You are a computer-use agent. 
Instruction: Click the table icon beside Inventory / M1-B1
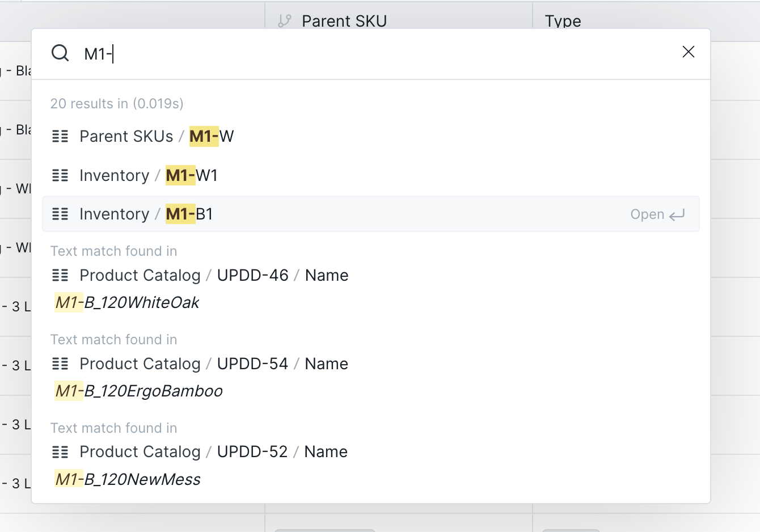[x=60, y=214]
